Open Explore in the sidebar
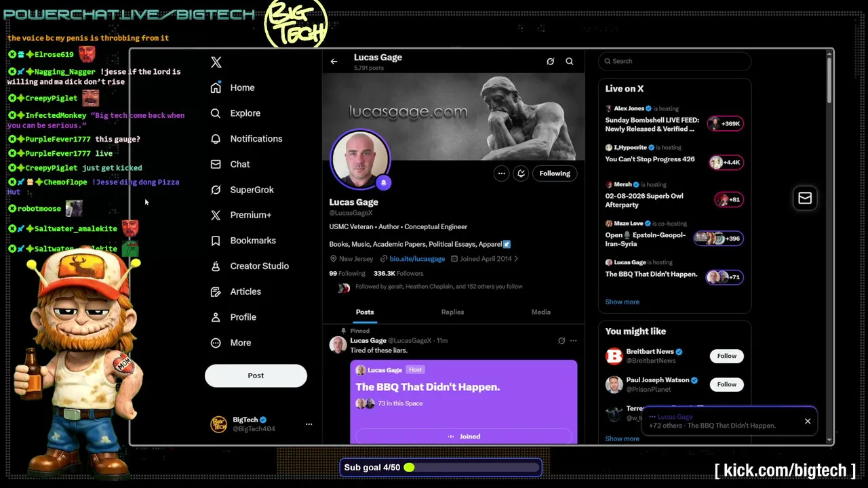The height and width of the screenshot is (488, 868). [235, 113]
